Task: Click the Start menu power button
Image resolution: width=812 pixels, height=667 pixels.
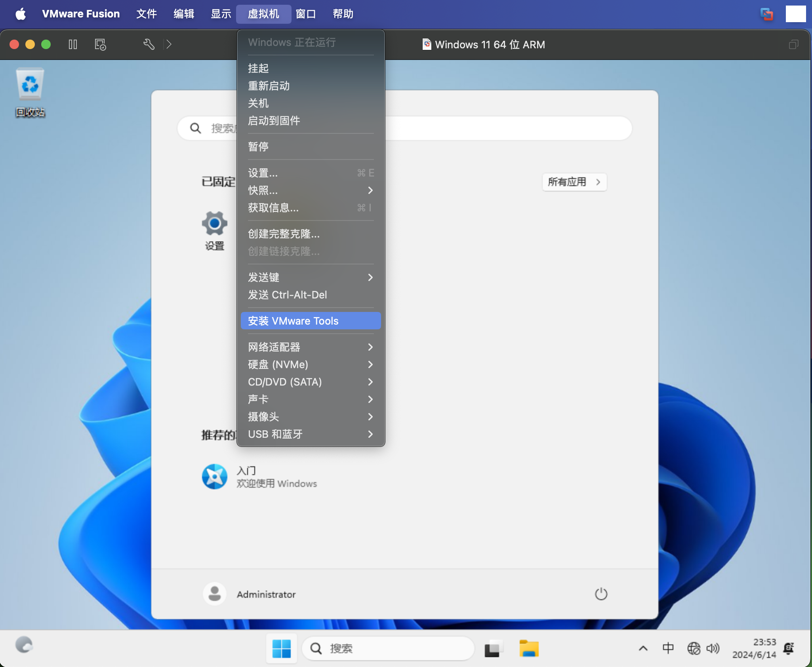Action: point(601,594)
